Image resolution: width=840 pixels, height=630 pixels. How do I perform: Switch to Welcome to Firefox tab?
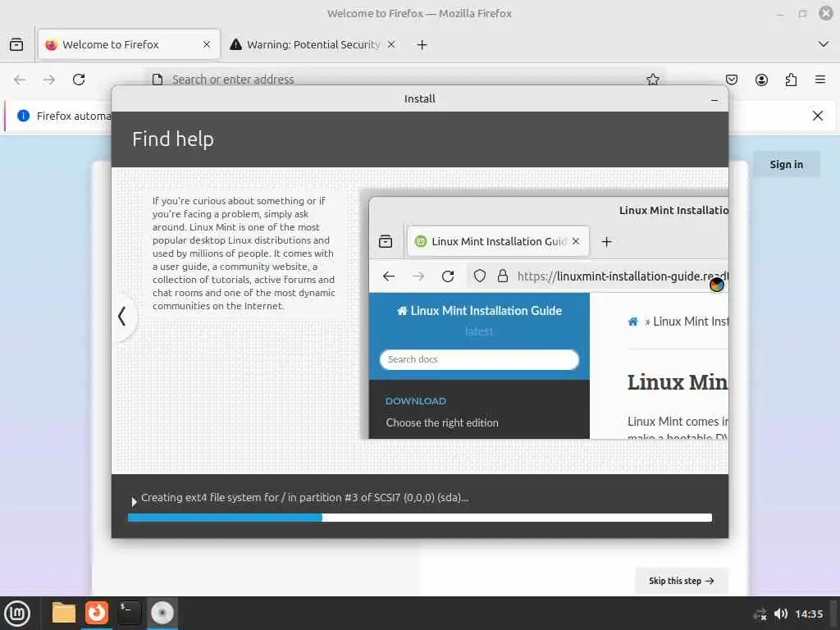pos(129,44)
